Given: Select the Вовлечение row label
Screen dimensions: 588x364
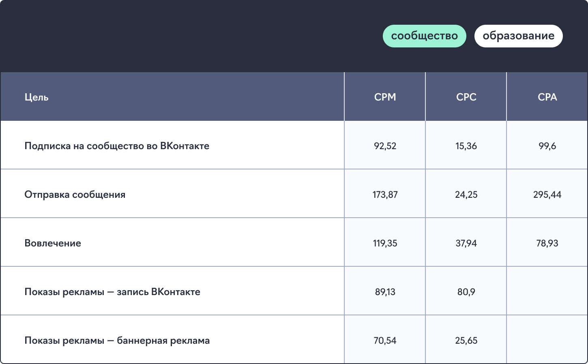Looking at the screenshot, I should tap(53, 243).
